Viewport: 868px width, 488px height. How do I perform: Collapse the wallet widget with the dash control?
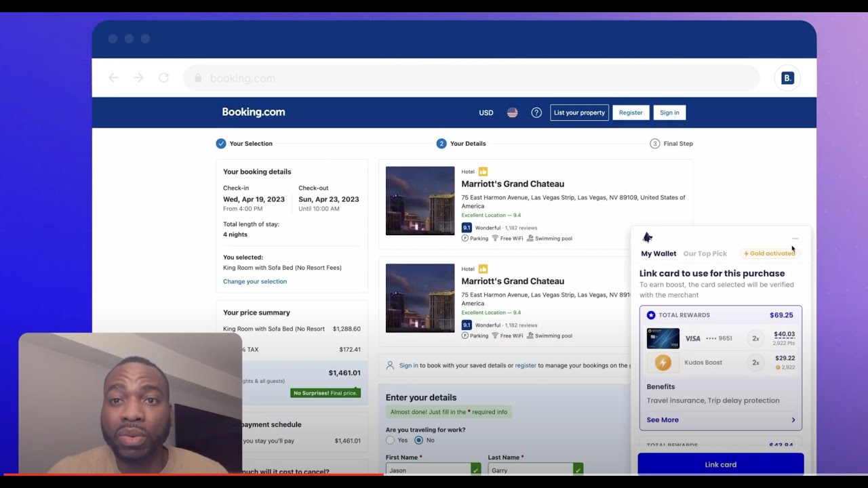pos(795,238)
